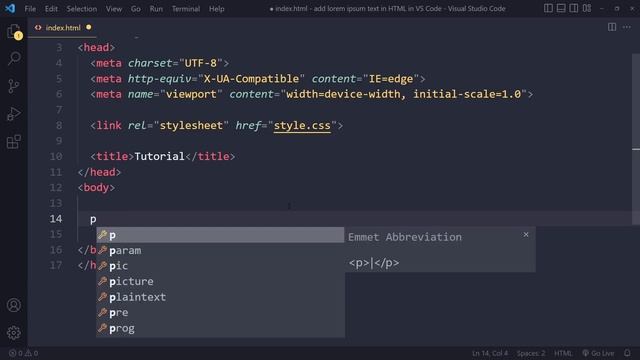Click line number 12 in gutter
The image size is (640, 360).
pyautogui.click(x=56, y=187)
